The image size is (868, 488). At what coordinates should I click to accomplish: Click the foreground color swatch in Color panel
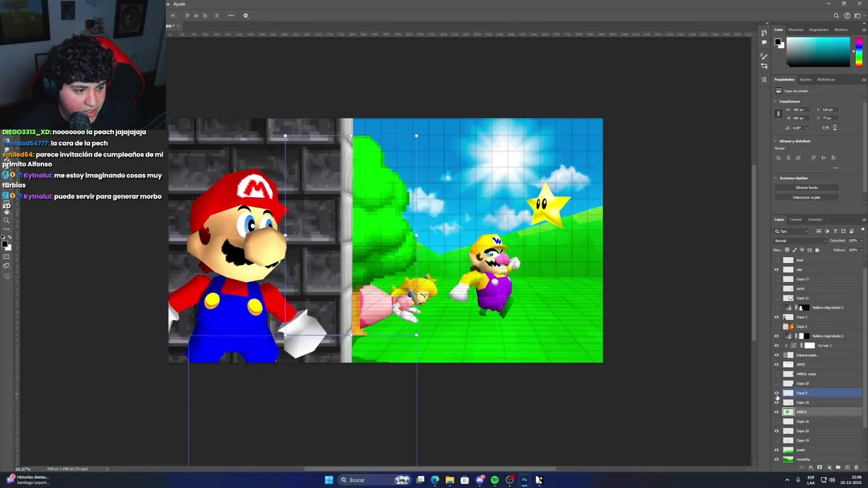[x=777, y=41]
